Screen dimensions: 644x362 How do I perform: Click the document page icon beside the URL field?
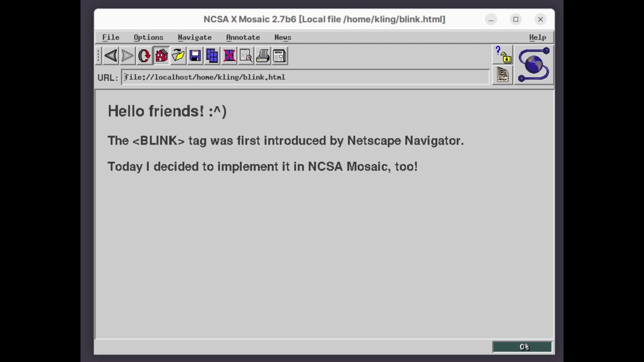(502, 75)
